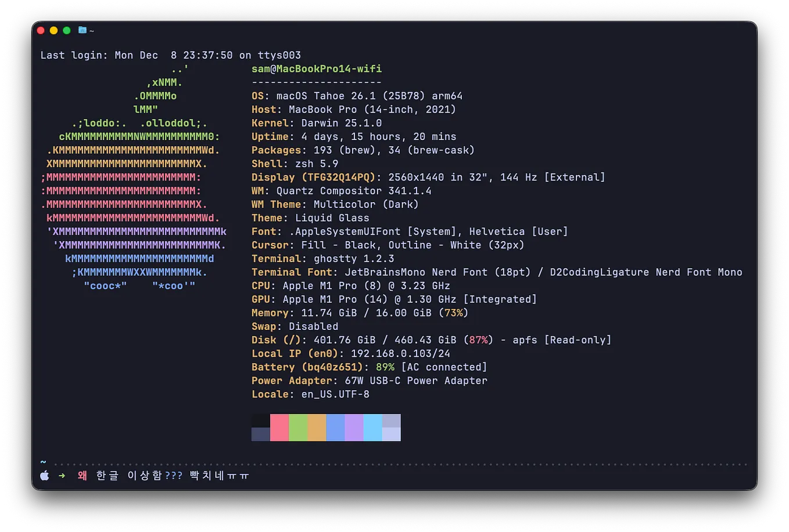Screen dimensions: 789x532
Task: Click the Font line '.AppleSystemUIFont [System]'
Action: pyautogui.click(x=410, y=231)
